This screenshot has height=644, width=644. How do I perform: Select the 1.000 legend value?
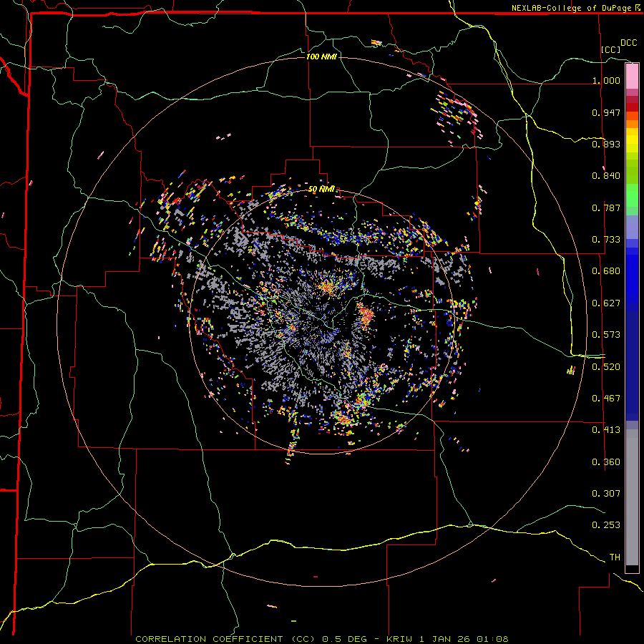[x=606, y=80]
